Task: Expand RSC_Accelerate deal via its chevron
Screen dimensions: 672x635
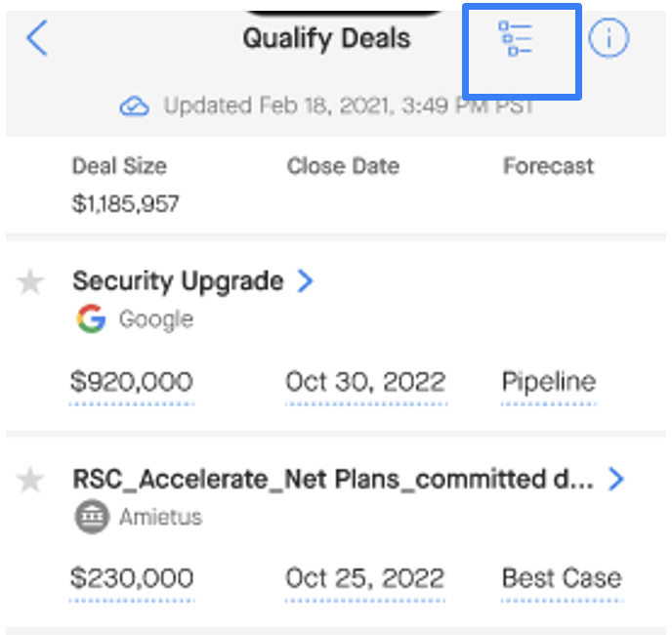Action: click(616, 479)
